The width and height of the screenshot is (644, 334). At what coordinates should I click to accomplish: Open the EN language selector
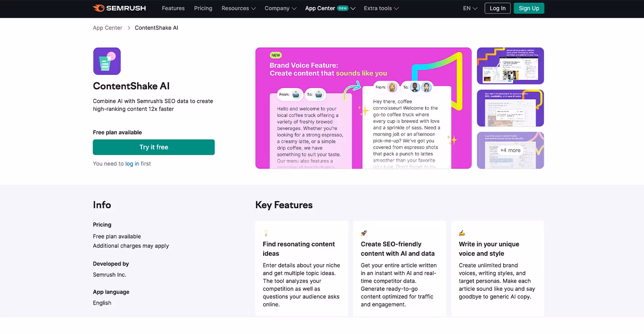coord(470,8)
